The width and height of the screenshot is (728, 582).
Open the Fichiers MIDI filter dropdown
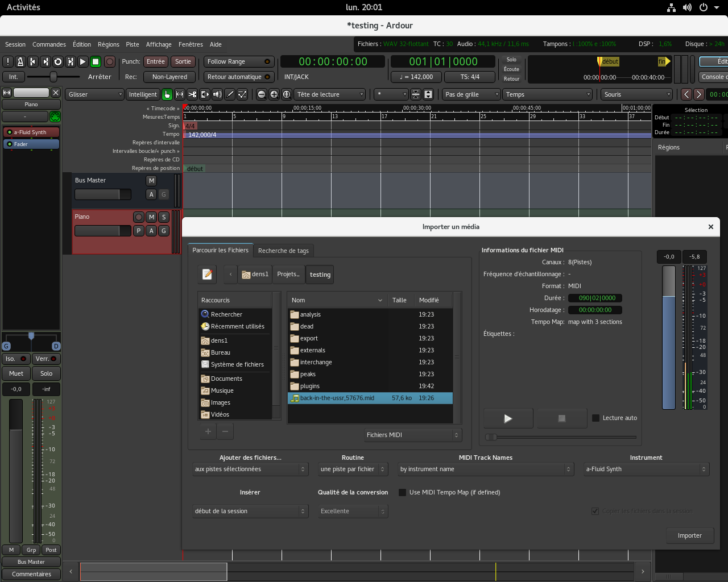(x=412, y=435)
